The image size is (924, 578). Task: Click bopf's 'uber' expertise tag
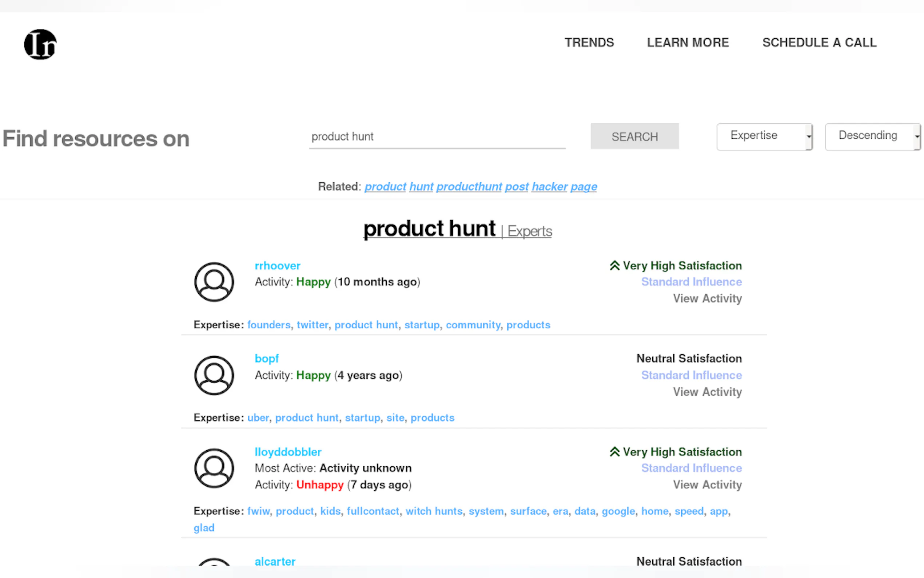tap(258, 417)
